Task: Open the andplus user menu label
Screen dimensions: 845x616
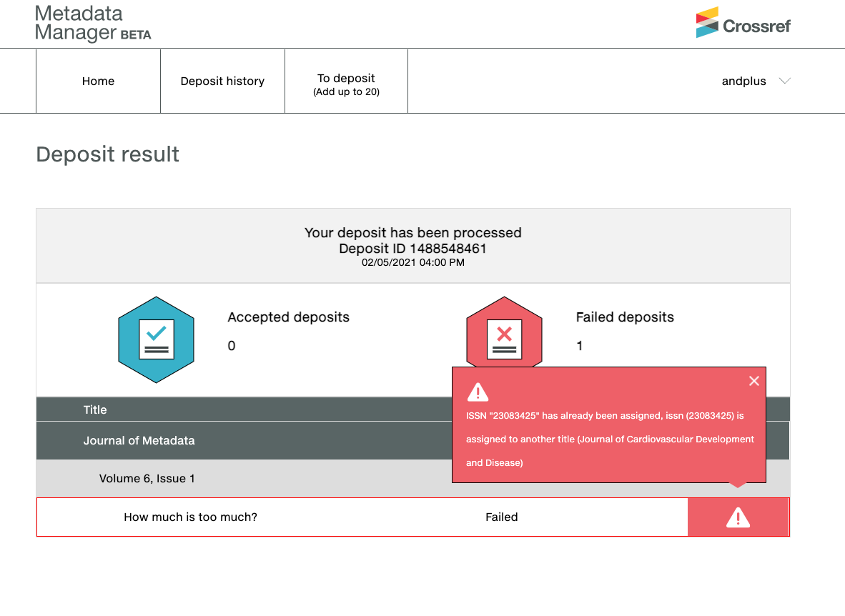Action: pyautogui.click(x=743, y=81)
